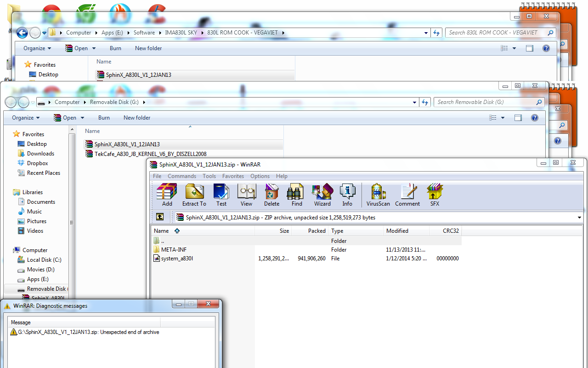
Task: Open the Find tool with binoculars icon
Action: (x=297, y=195)
